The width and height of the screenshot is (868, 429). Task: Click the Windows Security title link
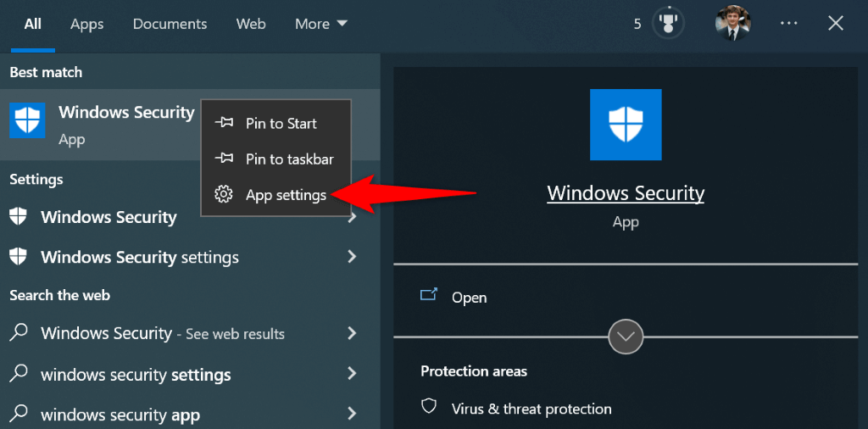pyautogui.click(x=626, y=193)
